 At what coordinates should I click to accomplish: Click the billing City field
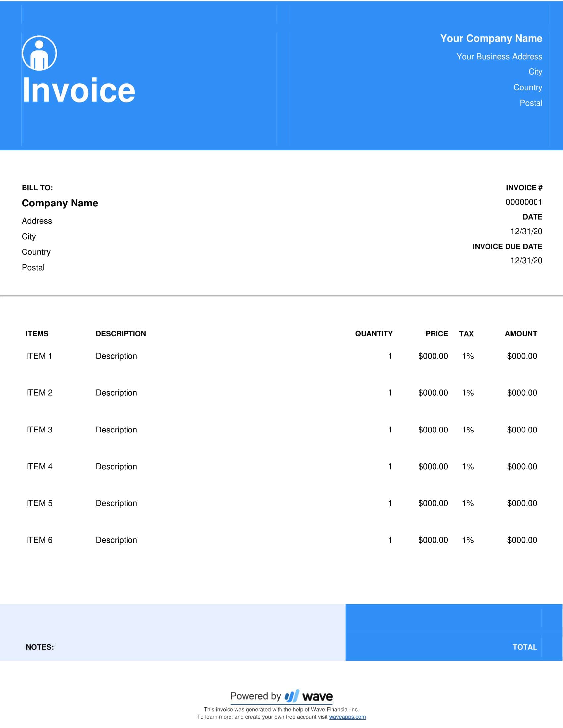[x=29, y=237]
